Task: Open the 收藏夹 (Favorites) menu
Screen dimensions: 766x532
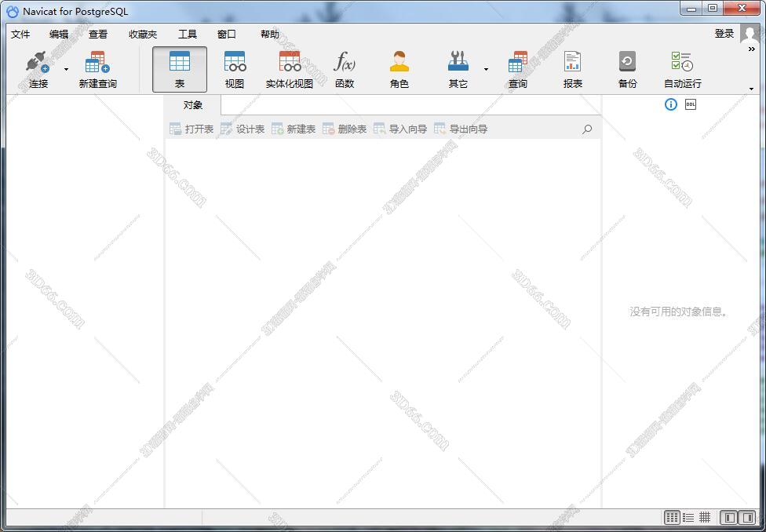Action: (x=143, y=35)
